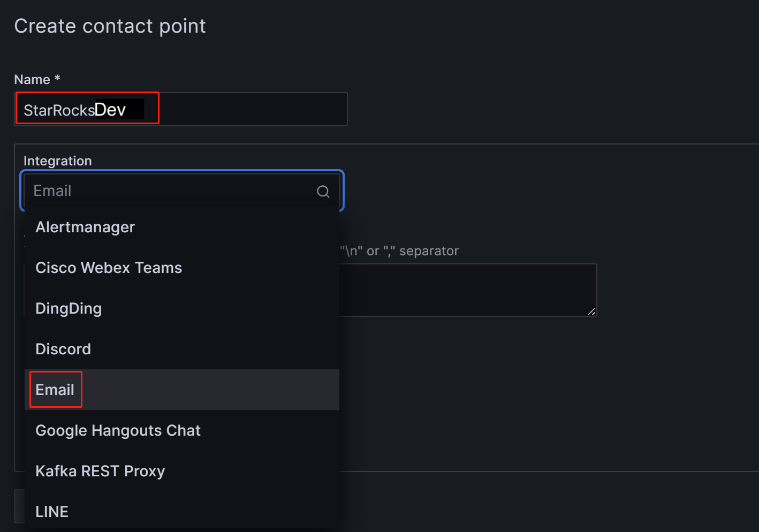Screen dimensions: 759x532
Task: Click the search magnifier icon in Integration field
Action: (x=323, y=192)
